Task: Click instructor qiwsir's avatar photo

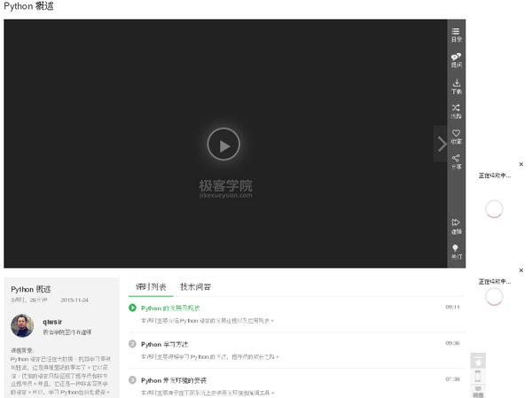Action: 23,326
